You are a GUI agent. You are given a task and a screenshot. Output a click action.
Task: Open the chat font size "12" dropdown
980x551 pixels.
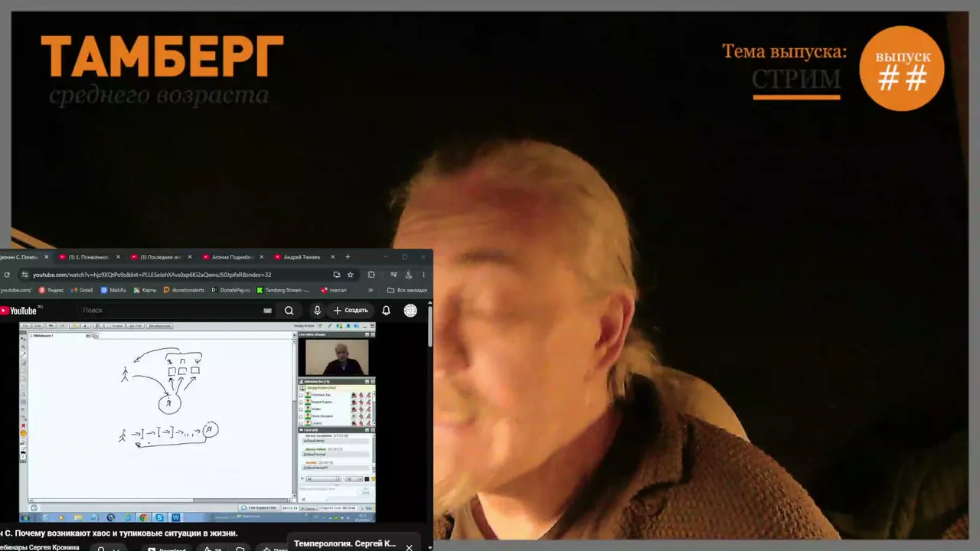coord(353,479)
